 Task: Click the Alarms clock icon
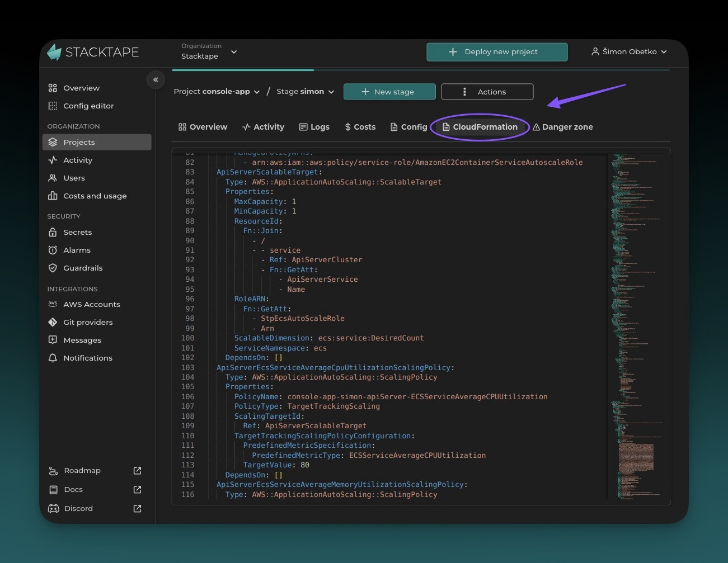53,250
